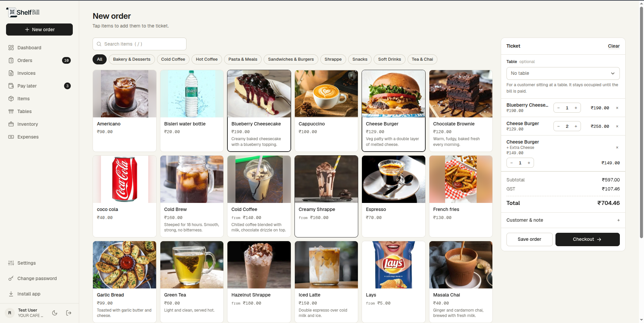Toggle dark mode moon icon
Viewport: 644px width, 323px height.
point(55,313)
